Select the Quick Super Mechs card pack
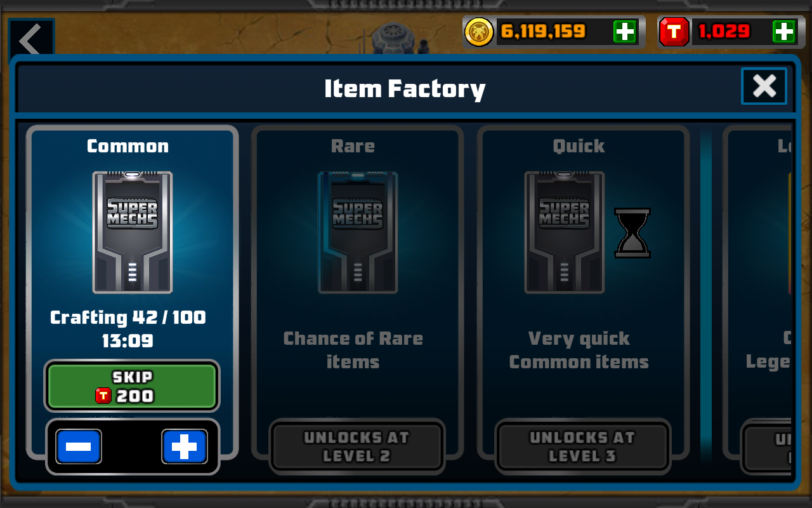 click(x=565, y=232)
